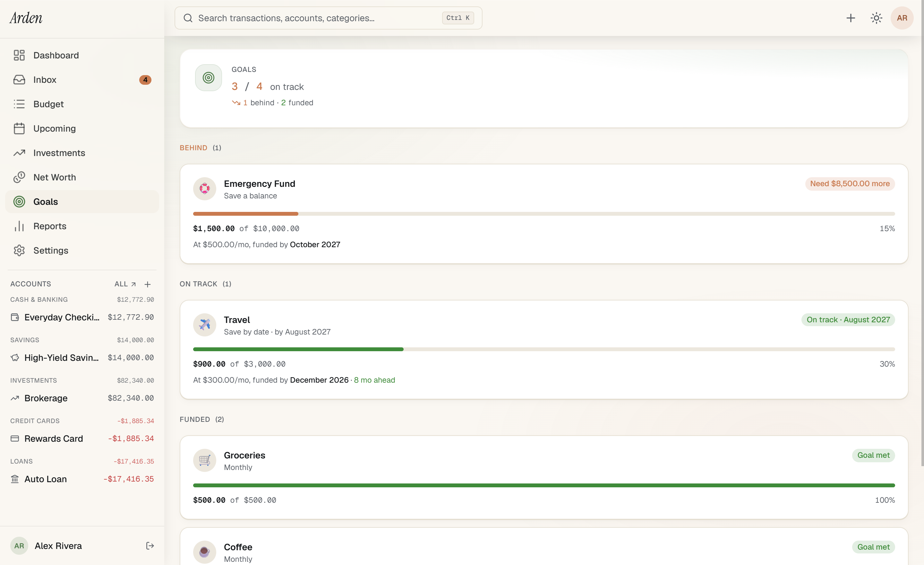This screenshot has height=565, width=924.
Task: Click the search magnifier icon
Action: tap(188, 18)
